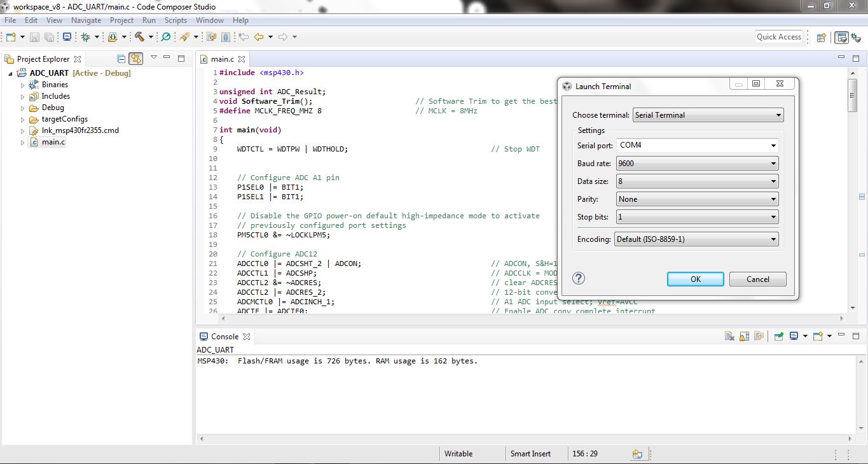Click Cancel in the Launch Terminal dialog
The width and height of the screenshot is (868, 464).
click(x=757, y=279)
